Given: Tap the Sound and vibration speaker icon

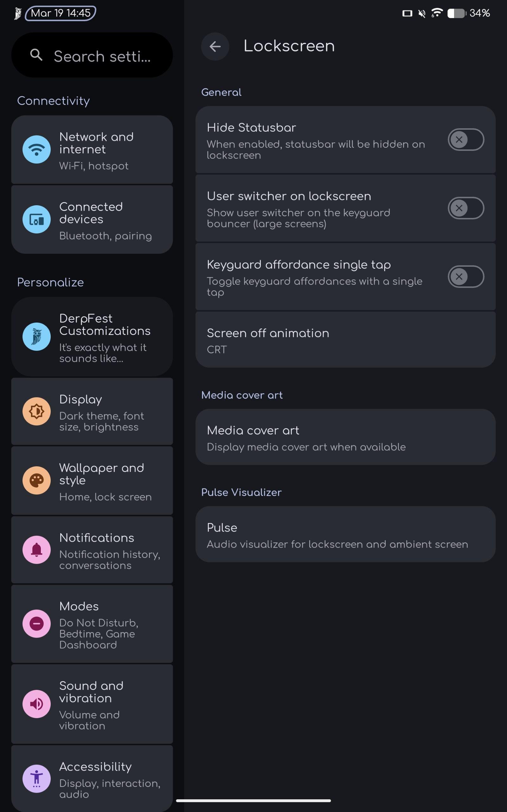Looking at the screenshot, I should (36, 704).
